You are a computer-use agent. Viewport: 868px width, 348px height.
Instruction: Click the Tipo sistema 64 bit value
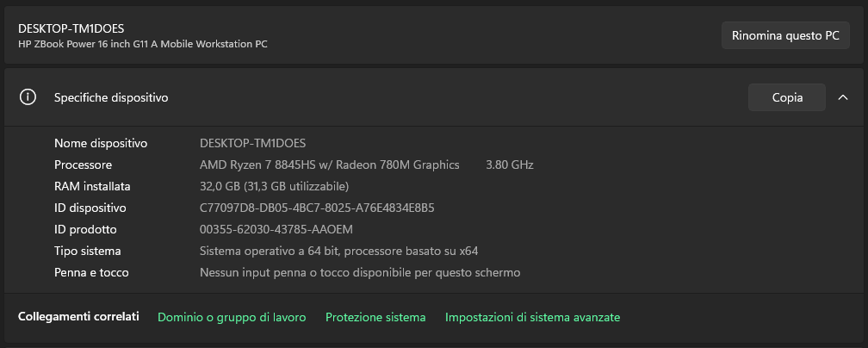click(x=338, y=251)
